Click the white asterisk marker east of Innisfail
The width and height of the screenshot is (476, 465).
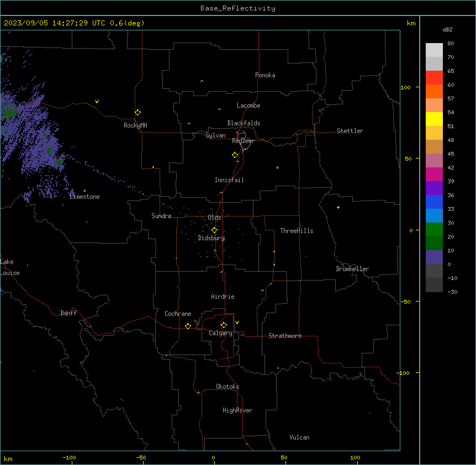(277, 168)
